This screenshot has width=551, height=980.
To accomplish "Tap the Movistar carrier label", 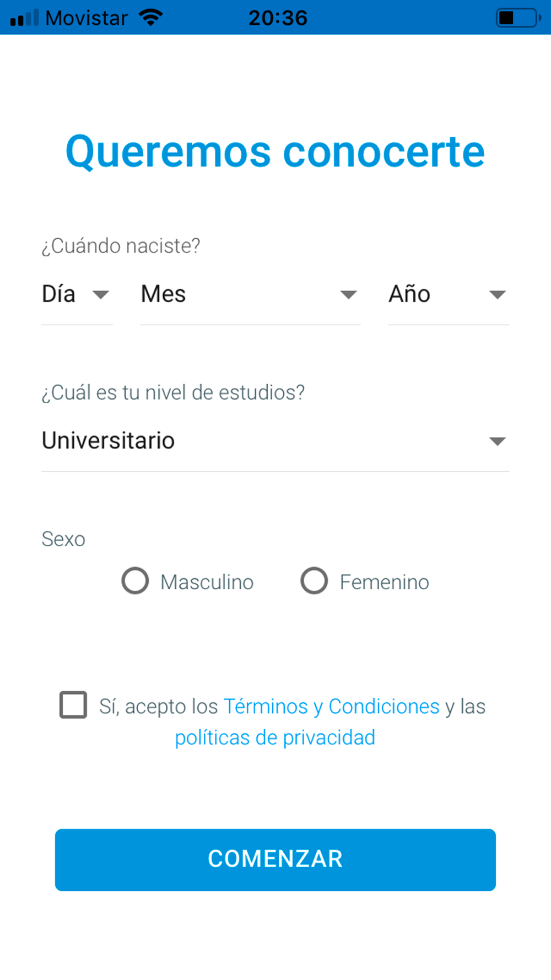I will tap(87, 18).
